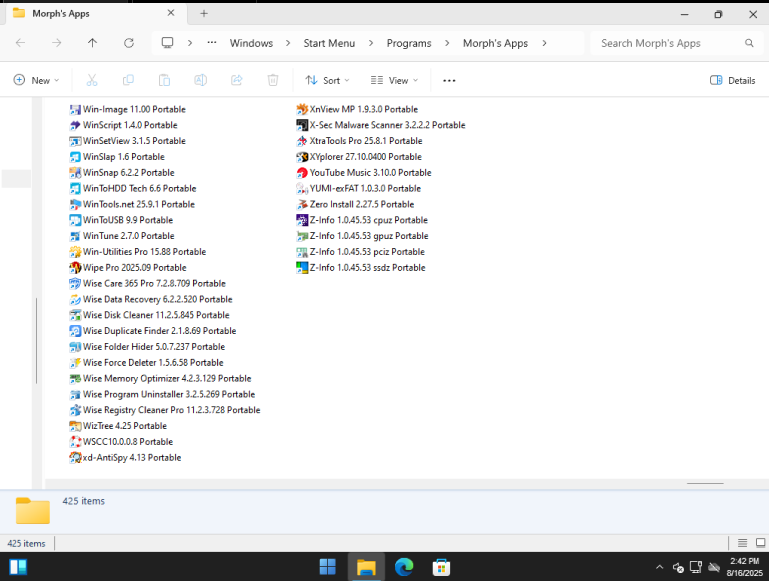Click the Delete trash icon

click(273, 80)
